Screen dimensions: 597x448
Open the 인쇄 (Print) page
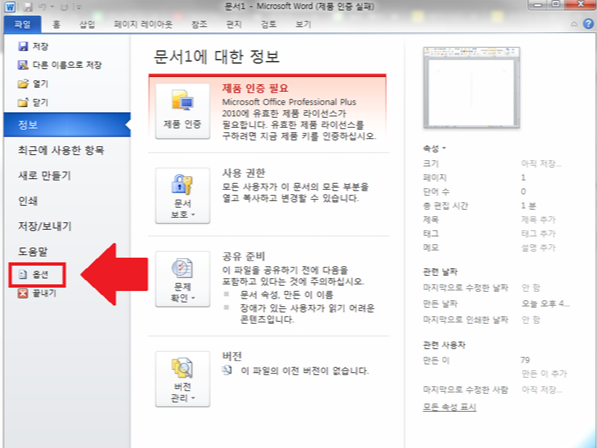click(28, 201)
